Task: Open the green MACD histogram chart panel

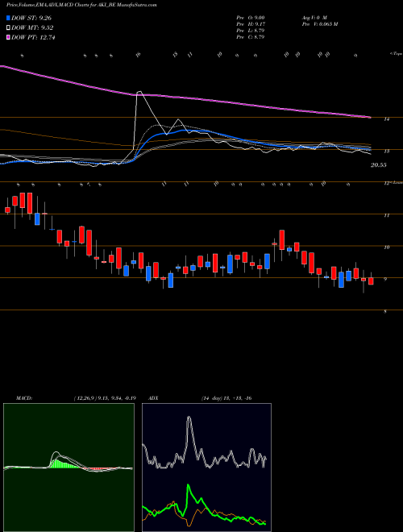Action: pyautogui.click(x=69, y=468)
